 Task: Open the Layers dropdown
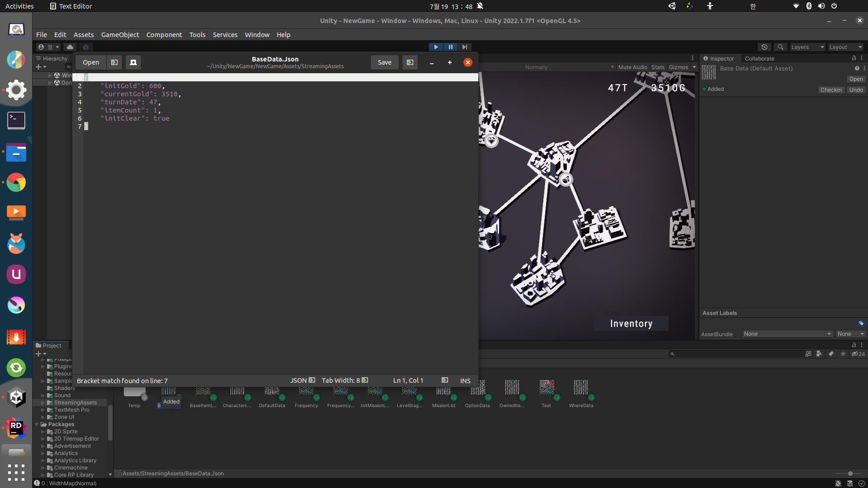(x=807, y=47)
